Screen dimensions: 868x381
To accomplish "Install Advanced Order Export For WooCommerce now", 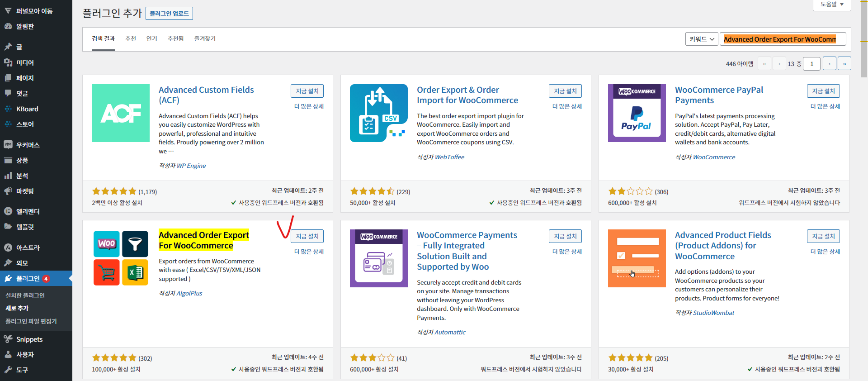I will (307, 236).
